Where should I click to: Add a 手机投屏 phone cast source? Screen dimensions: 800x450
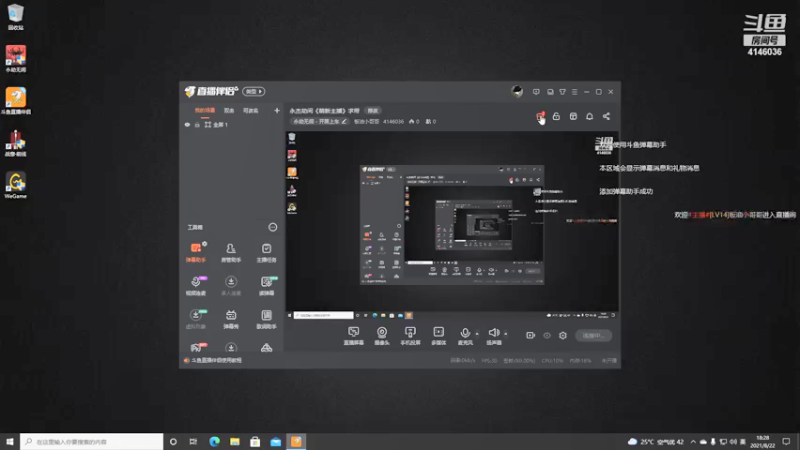[410, 336]
